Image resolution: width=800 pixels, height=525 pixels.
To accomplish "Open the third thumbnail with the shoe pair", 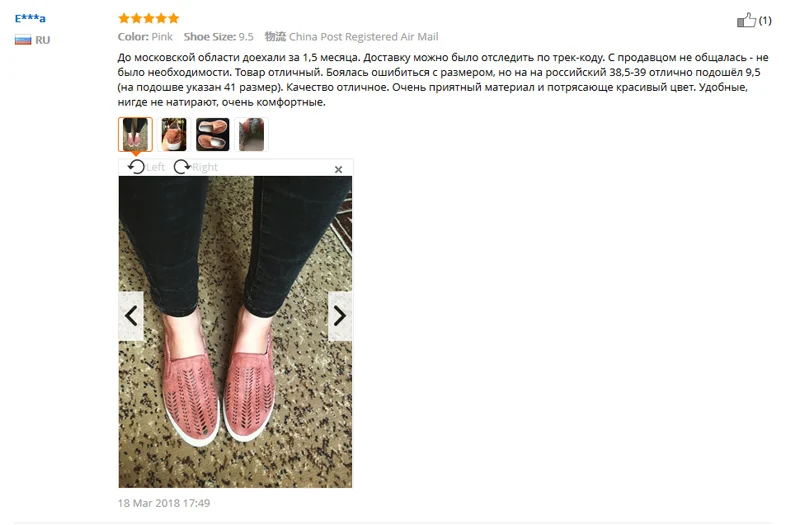I will tap(212, 134).
